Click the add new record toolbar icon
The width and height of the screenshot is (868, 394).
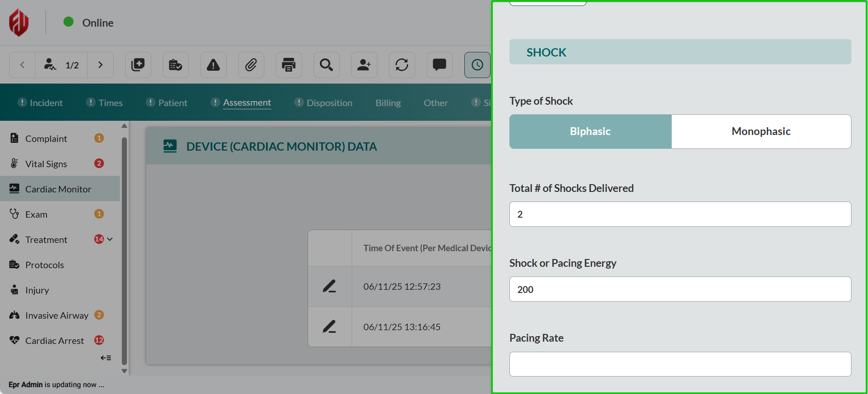138,65
